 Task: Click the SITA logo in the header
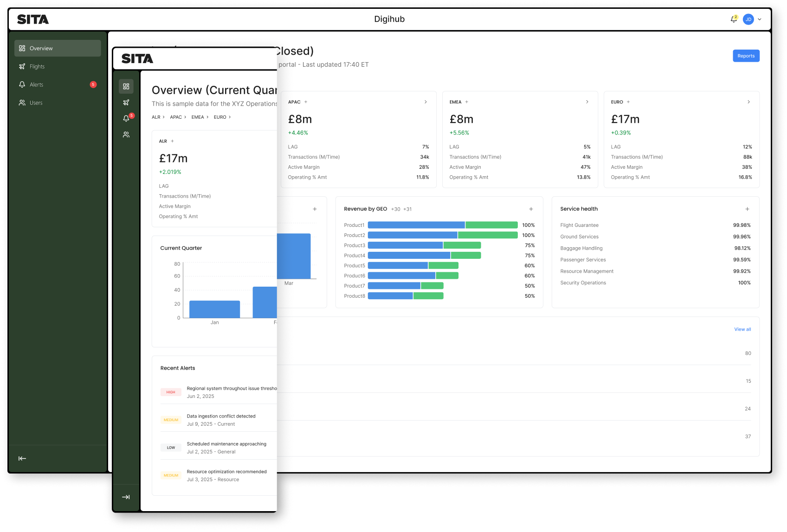32,19
